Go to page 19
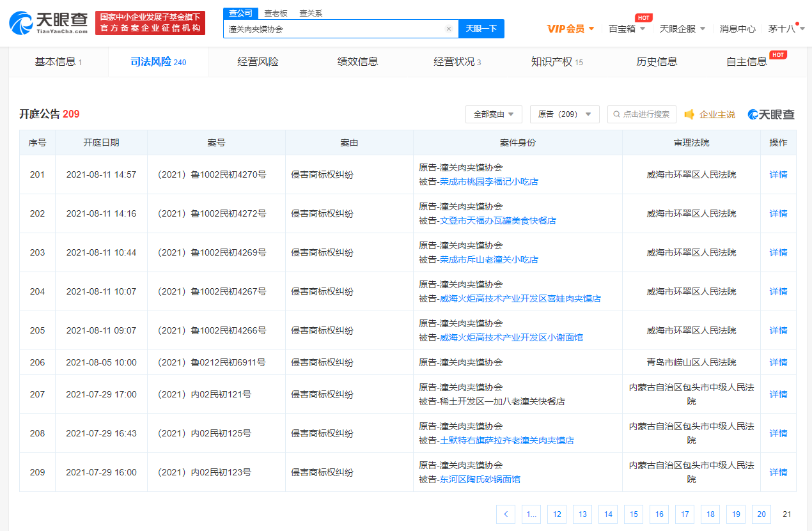 pos(736,514)
